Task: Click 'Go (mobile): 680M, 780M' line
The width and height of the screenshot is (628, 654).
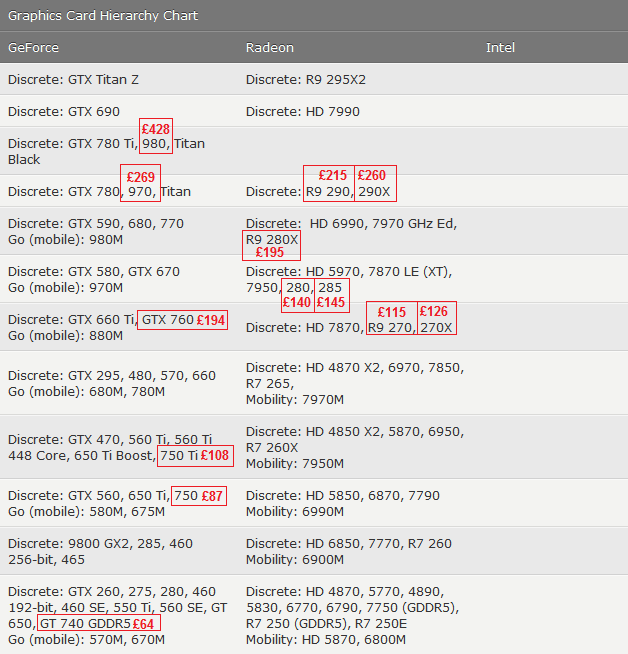Action: [x=86, y=391]
